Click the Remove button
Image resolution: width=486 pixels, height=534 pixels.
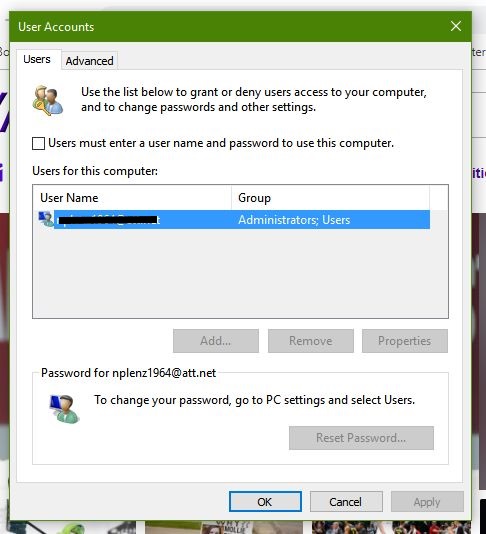click(311, 341)
